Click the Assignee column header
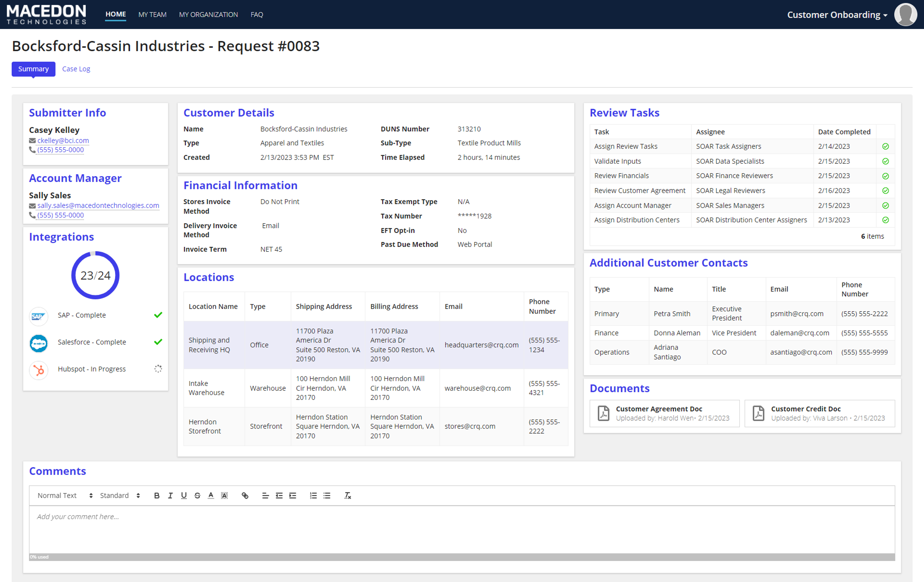 (710, 132)
